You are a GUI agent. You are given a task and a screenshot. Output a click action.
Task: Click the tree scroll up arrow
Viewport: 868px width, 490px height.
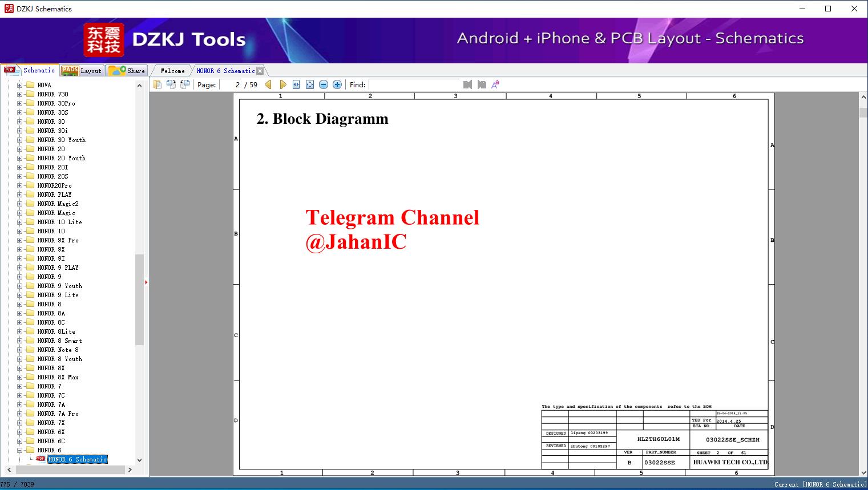[x=139, y=86]
